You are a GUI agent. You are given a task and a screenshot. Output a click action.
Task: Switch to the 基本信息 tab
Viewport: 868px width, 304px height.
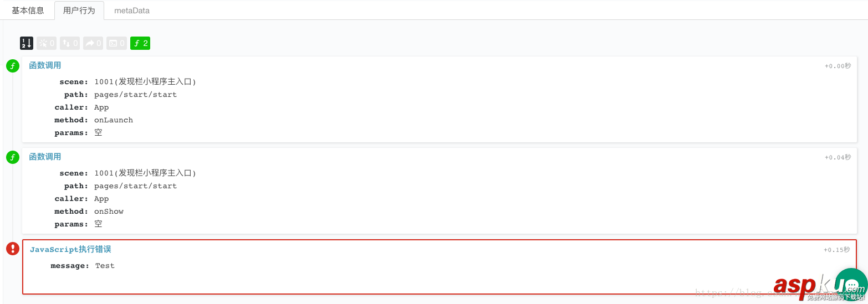(28, 11)
